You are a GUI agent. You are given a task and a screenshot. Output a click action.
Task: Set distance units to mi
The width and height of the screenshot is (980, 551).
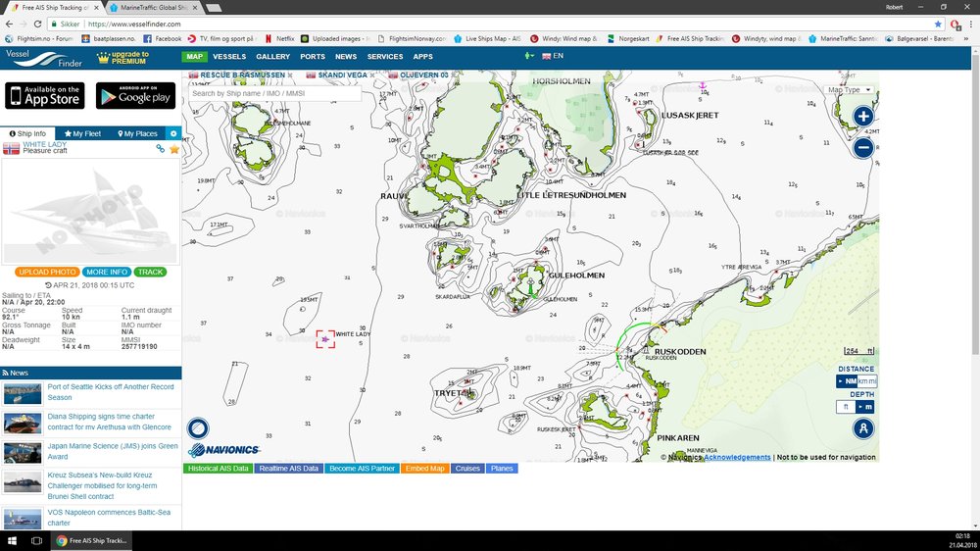pos(872,381)
